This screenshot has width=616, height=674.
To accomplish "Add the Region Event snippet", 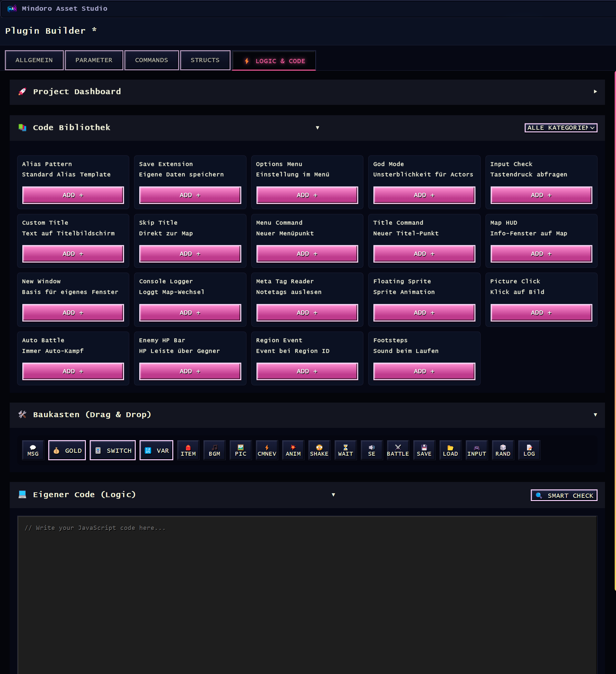I will point(307,371).
